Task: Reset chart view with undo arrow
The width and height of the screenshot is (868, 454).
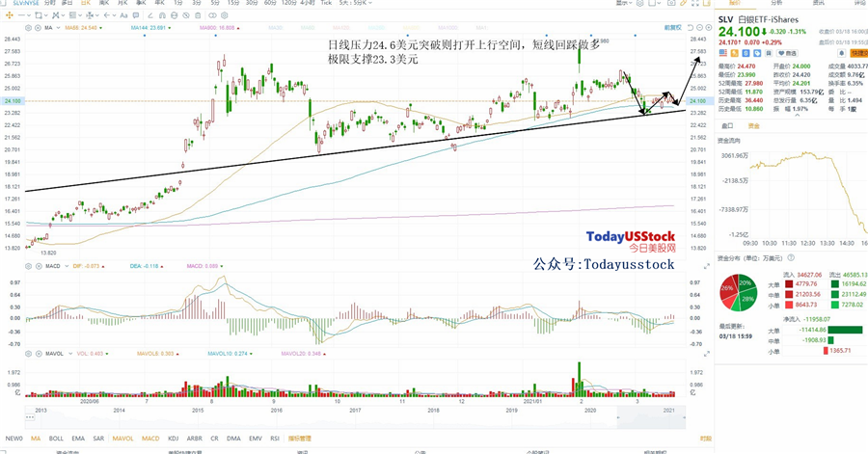Action: [691, 27]
